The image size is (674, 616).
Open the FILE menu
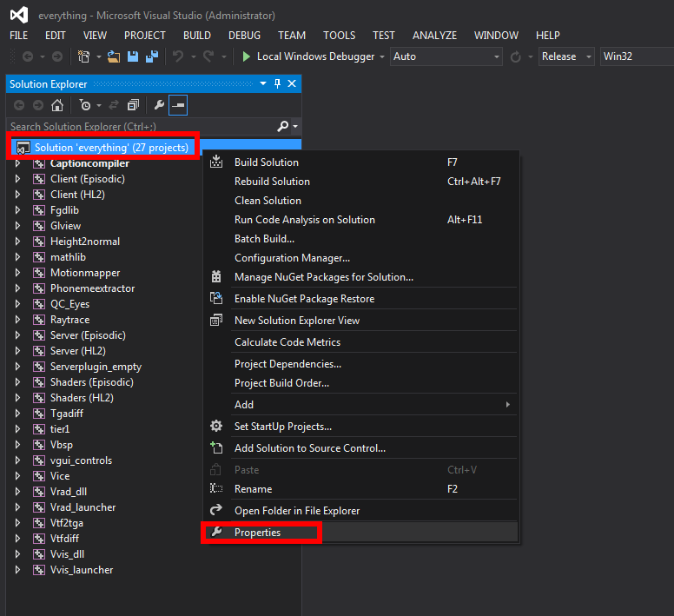(19, 36)
